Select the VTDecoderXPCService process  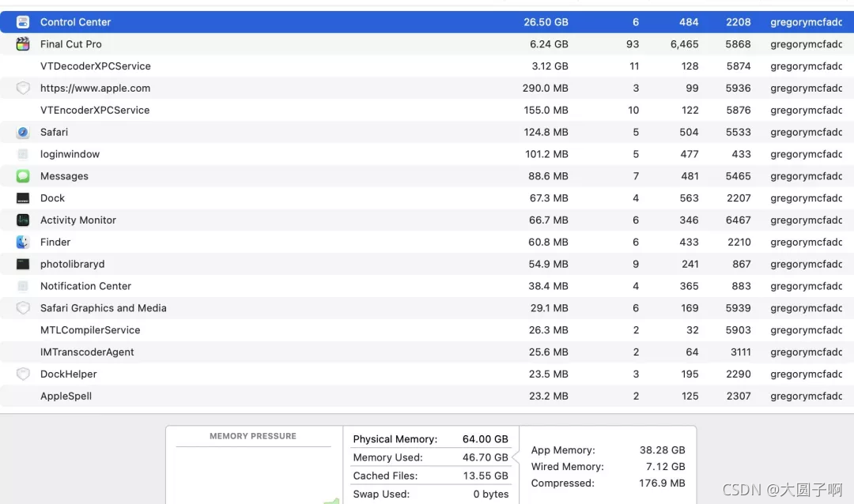click(96, 66)
